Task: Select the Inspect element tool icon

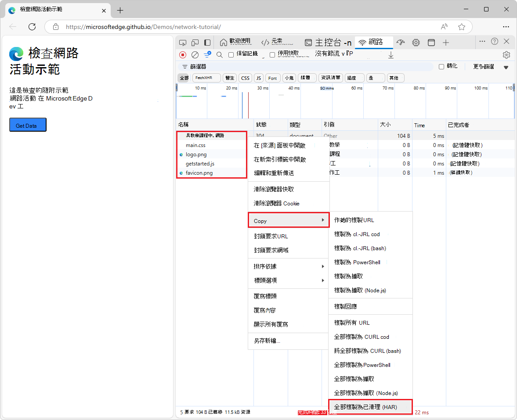Action: coord(183,43)
